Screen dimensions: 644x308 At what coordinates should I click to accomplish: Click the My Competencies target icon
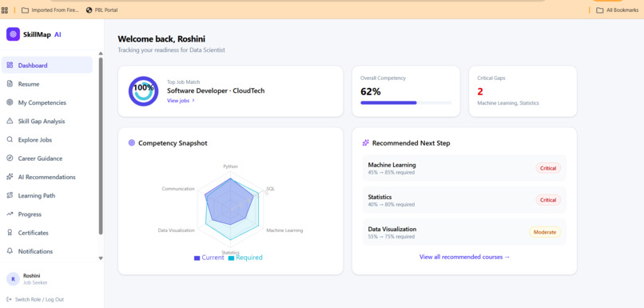point(10,102)
